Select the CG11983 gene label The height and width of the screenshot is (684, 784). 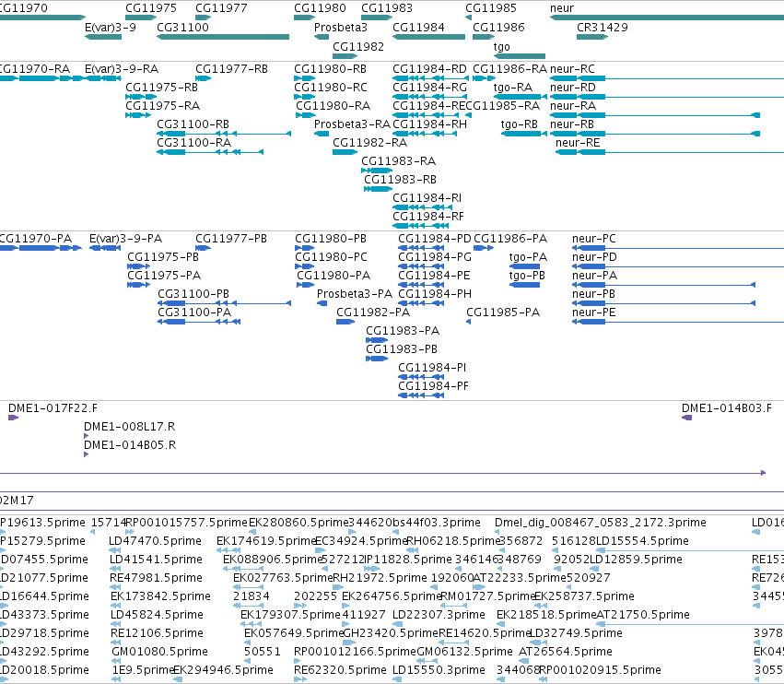[x=387, y=8]
